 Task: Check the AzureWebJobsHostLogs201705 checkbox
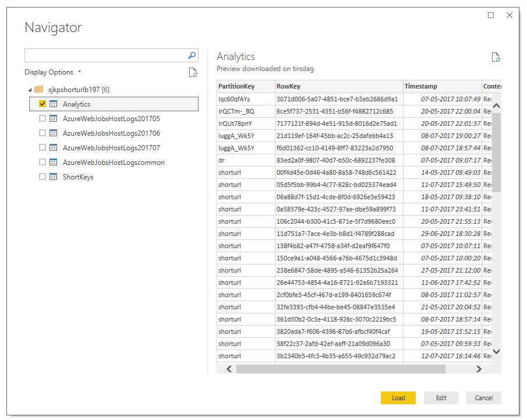click(x=43, y=119)
